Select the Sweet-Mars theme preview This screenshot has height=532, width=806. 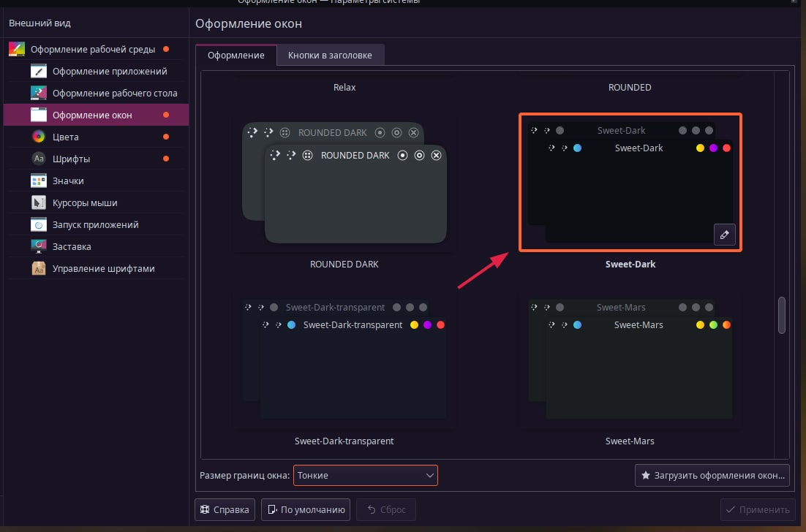(630, 360)
